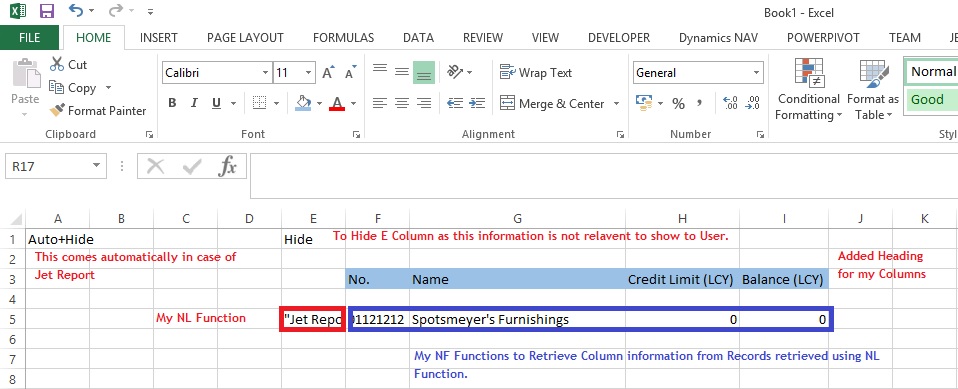
Task: Toggle Wrap Text
Action: pyautogui.click(x=536, y=73)
